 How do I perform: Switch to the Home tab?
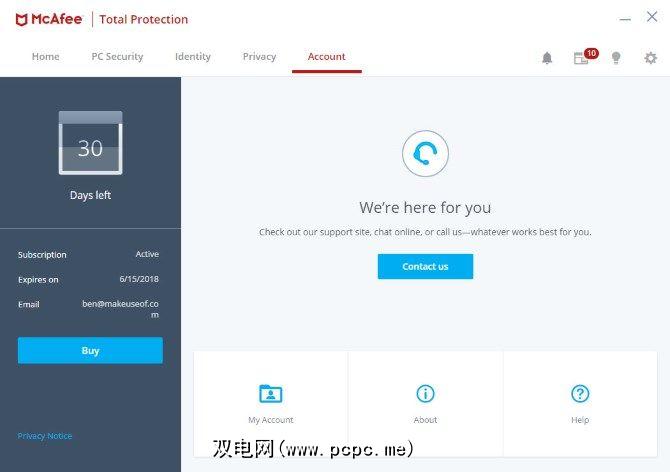(x=46, y=56)
